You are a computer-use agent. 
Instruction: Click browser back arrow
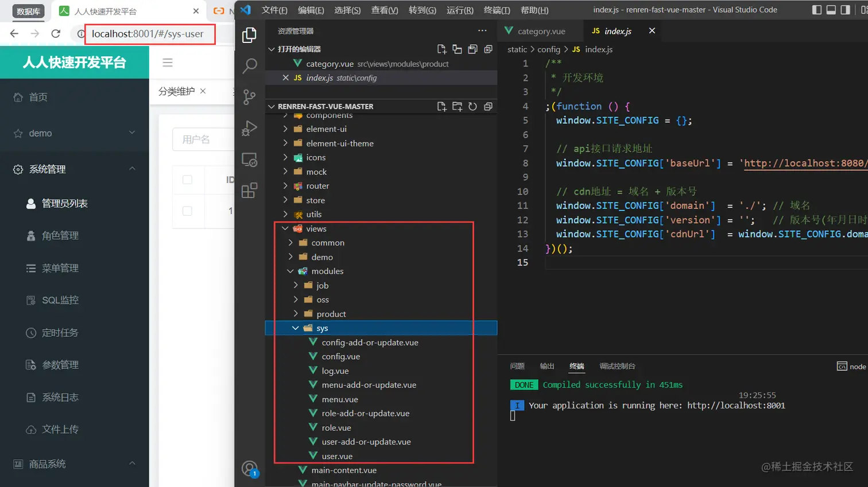[14, 34]
